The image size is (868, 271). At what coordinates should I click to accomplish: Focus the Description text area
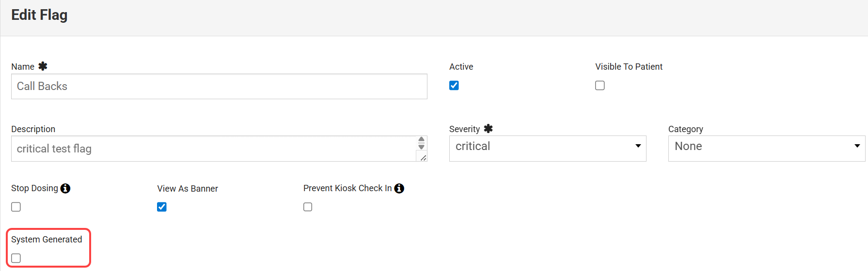tap(213, 149)
